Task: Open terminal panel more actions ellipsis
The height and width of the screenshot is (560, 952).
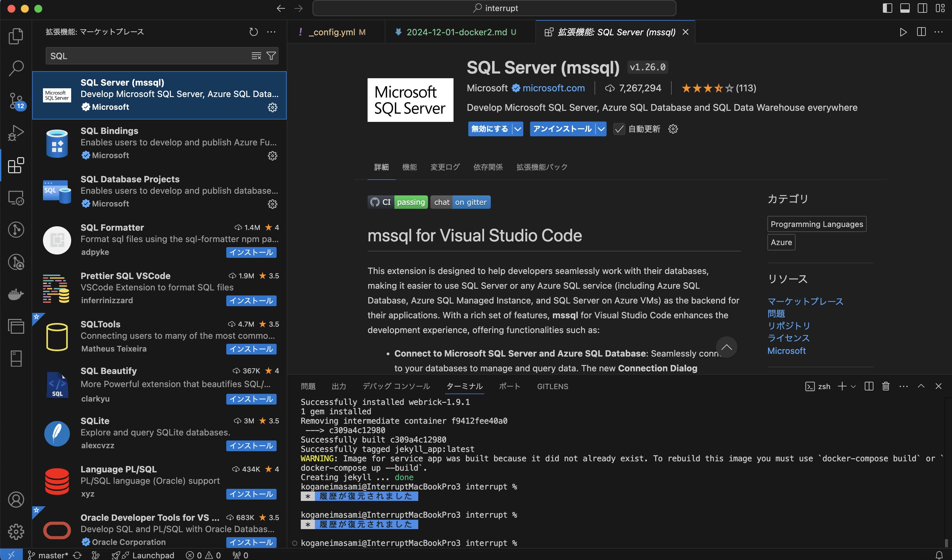Action: coord(903,386)
